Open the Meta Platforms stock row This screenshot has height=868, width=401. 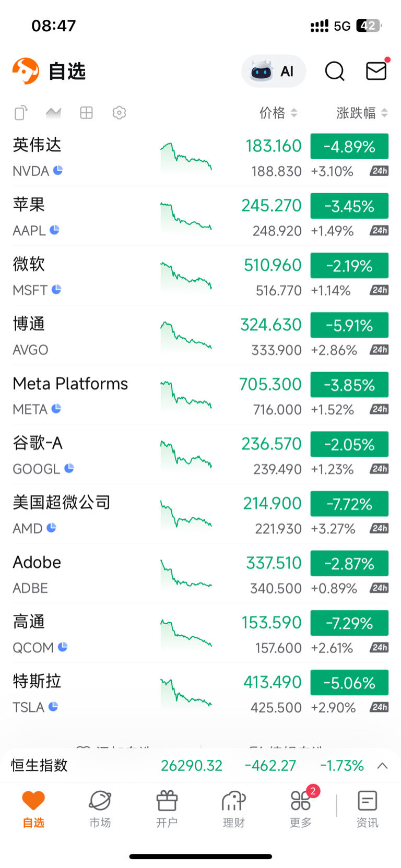[70, 395]
